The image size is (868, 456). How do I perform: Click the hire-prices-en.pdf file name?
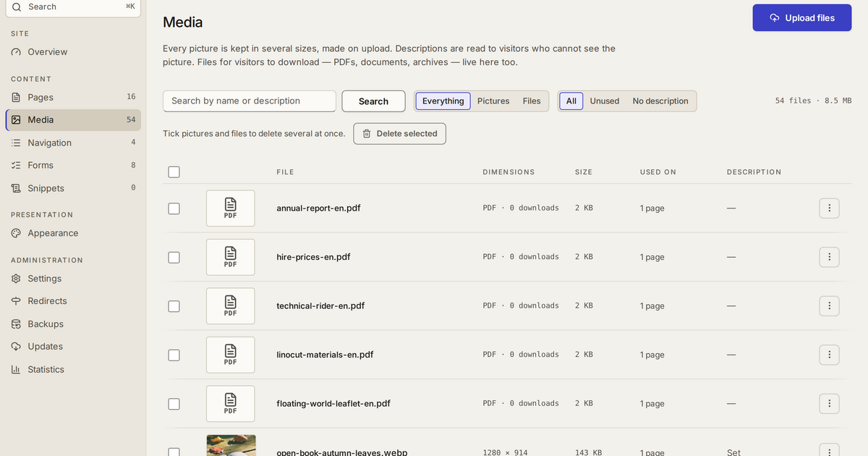coord(313,257)
